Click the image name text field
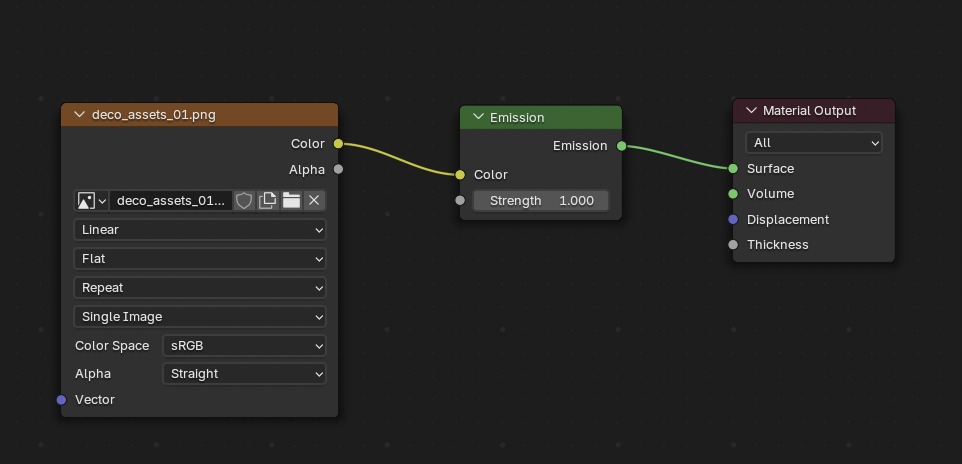Image resolution: width=962 pixels, height=464 pixels. pos(170,201)
